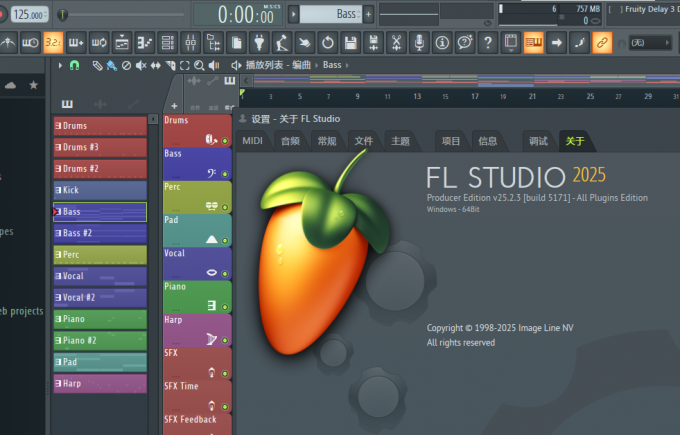The width and height of the screenshot is (680, 435).
Task: Open the chat help bubble icon
Action: pyautogui.click(x=465, y=43)
